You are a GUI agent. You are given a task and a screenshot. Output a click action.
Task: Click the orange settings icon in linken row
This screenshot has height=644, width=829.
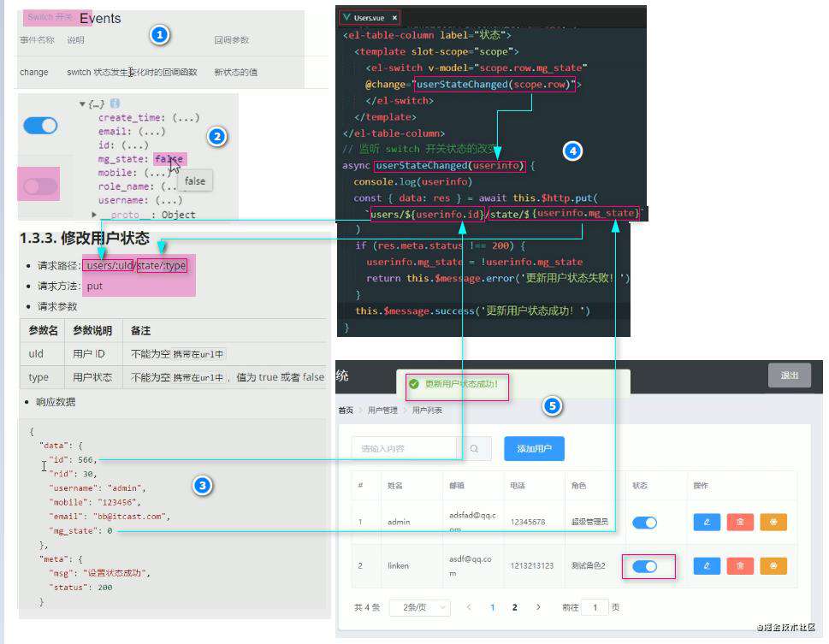[773, 566]
